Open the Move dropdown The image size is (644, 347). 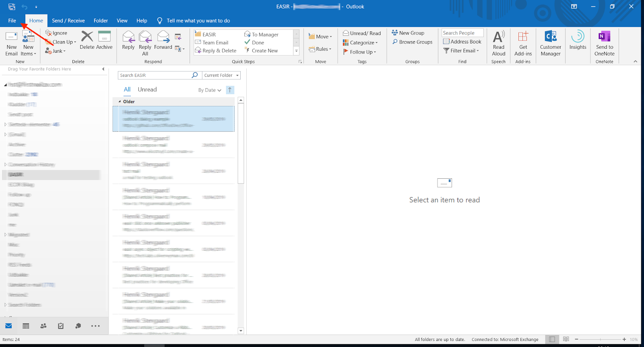(320, 37)
